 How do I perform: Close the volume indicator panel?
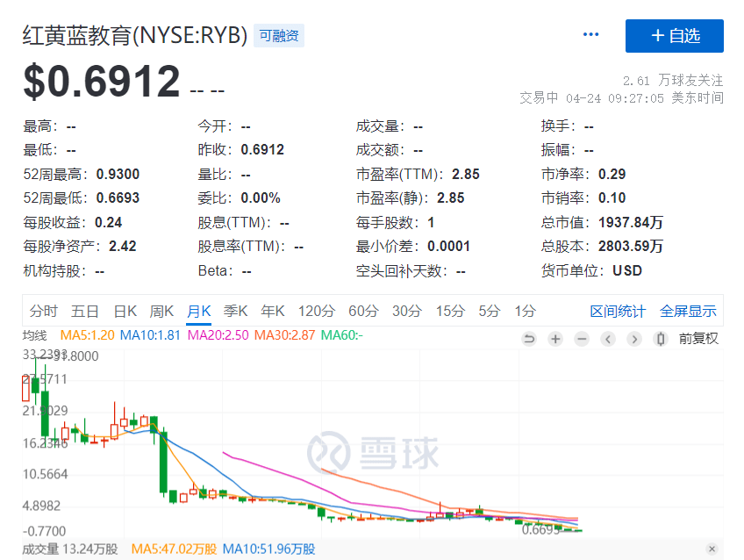[712, 549]
